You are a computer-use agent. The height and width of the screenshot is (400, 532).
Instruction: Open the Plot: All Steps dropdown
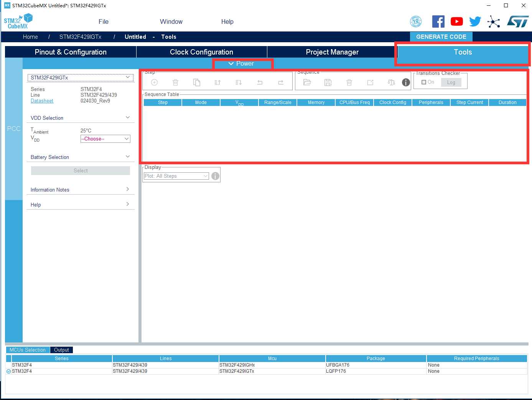176,176
